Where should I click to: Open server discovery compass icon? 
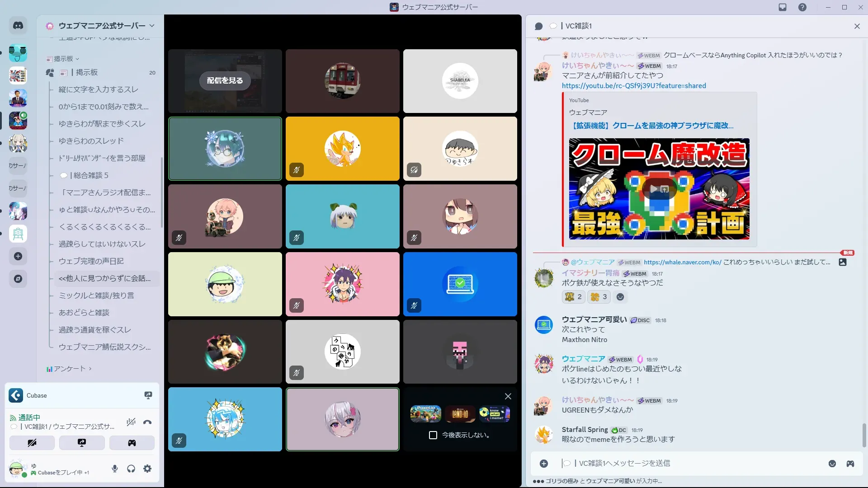[x=18, y=279]
